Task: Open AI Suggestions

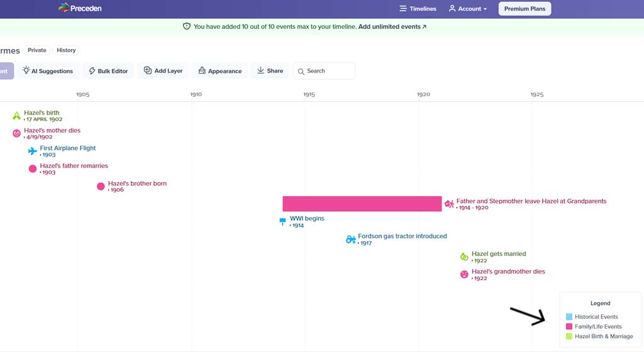Action: [48, 71]
